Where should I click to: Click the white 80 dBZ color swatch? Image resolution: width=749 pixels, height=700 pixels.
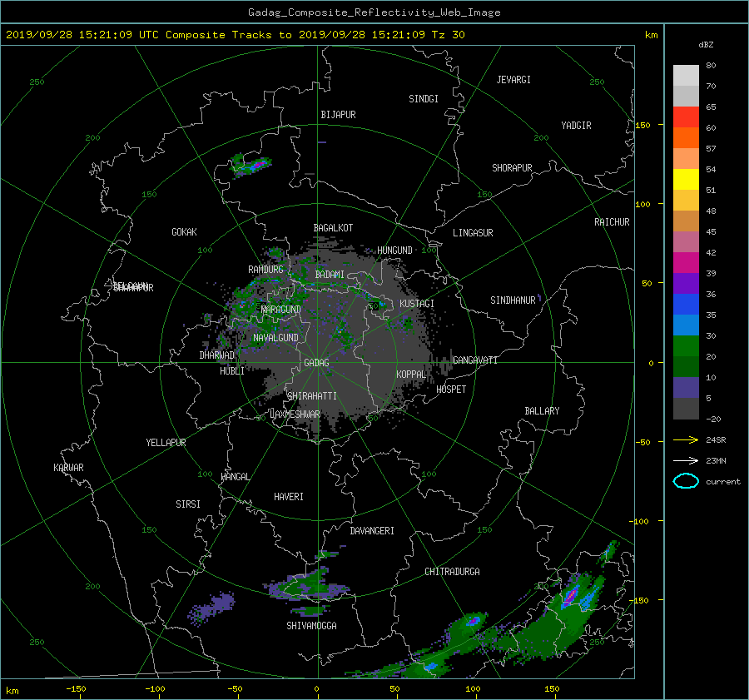tap(686, 75)
